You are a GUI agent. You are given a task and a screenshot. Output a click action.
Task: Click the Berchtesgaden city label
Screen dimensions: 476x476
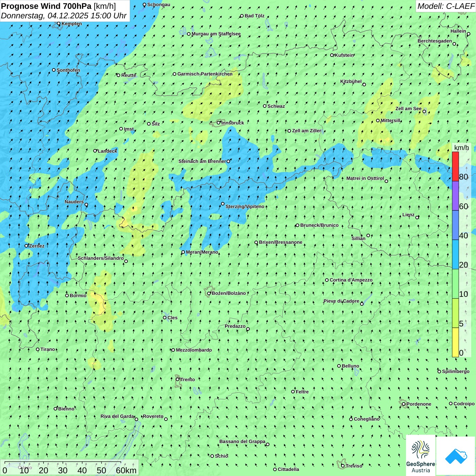click(435, 41)
